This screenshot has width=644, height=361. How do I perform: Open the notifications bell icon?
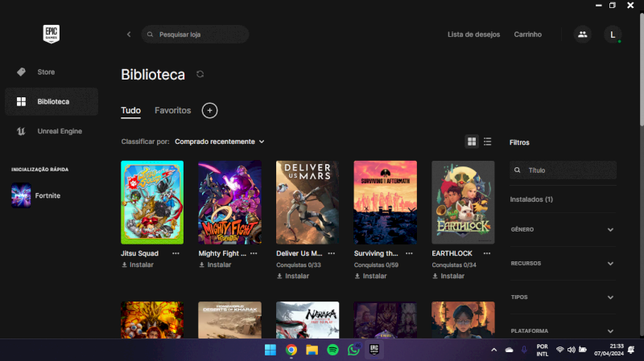[631, 350]
